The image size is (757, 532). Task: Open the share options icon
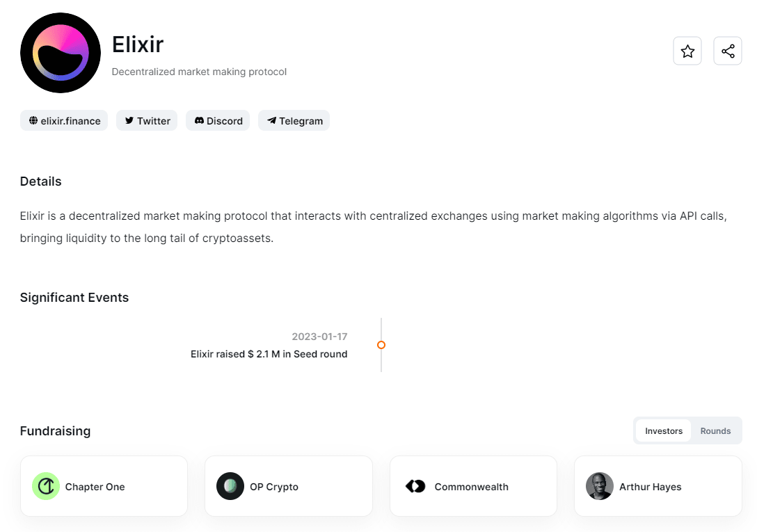click(x=728, y=51)
